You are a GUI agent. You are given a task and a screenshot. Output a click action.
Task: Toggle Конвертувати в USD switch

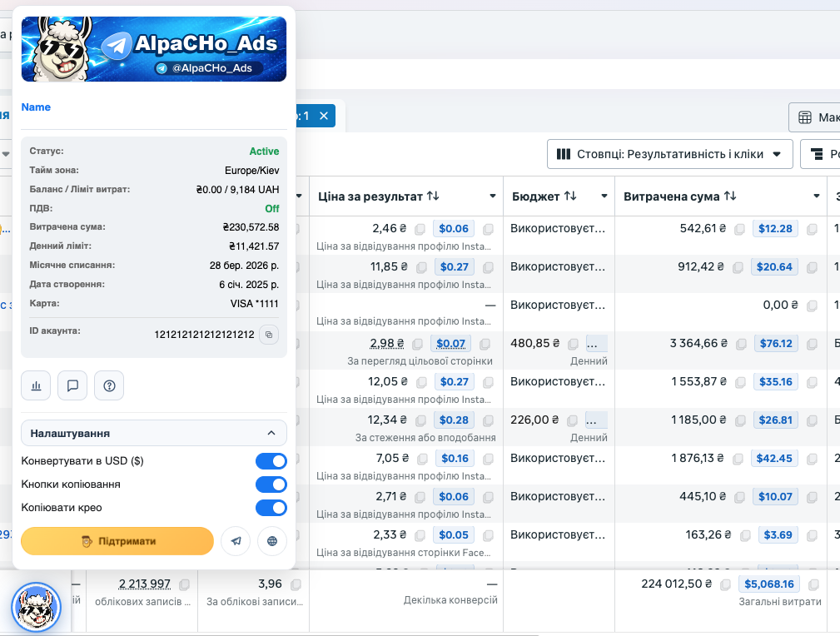(x=271, y=461)
